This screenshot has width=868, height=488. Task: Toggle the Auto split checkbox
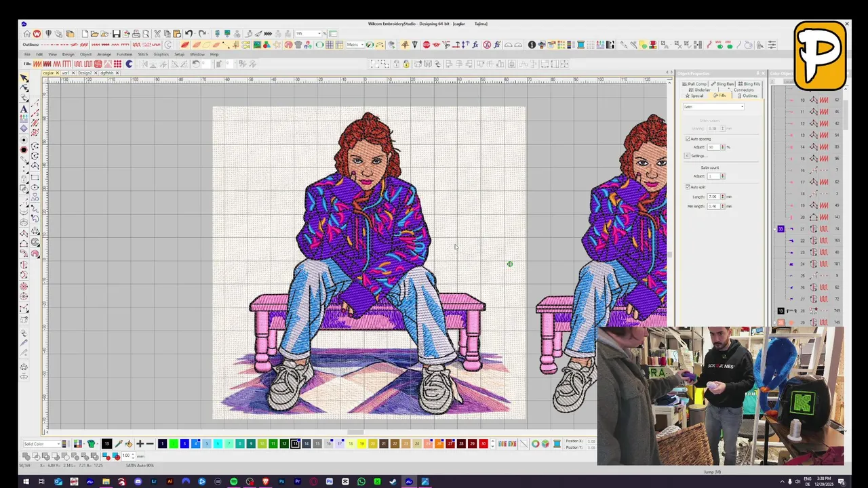(x=688, y=187)
